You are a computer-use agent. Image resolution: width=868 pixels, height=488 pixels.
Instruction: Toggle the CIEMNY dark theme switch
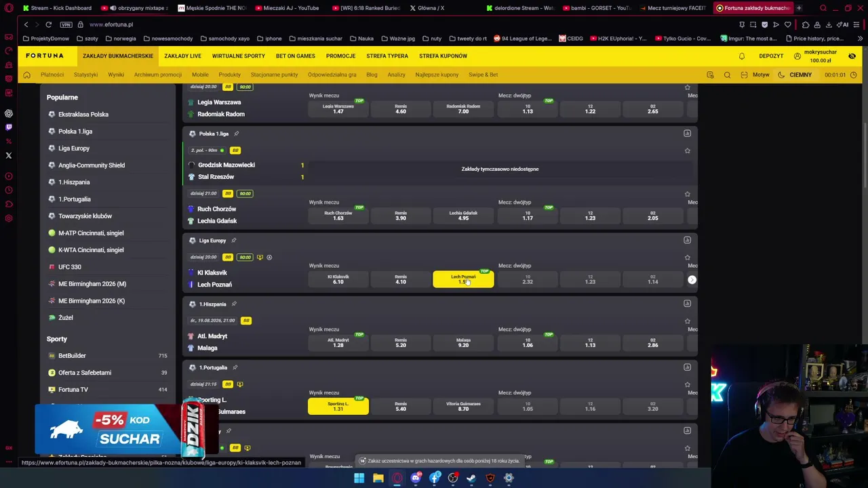(x=795, y=75)
